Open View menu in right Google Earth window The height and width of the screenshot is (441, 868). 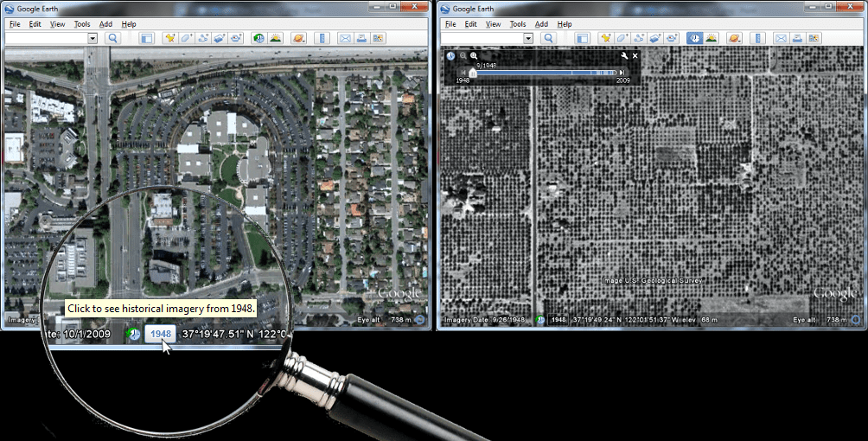click(493, 24)
